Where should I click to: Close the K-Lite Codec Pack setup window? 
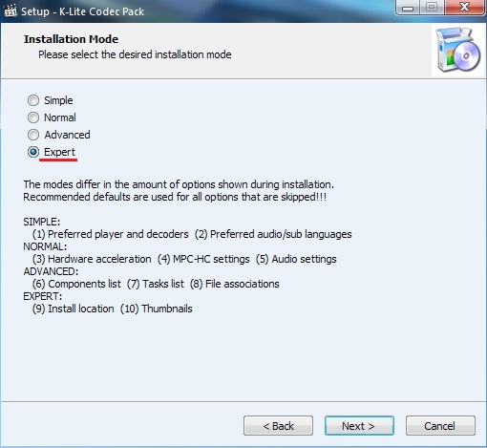coord(464,8)
